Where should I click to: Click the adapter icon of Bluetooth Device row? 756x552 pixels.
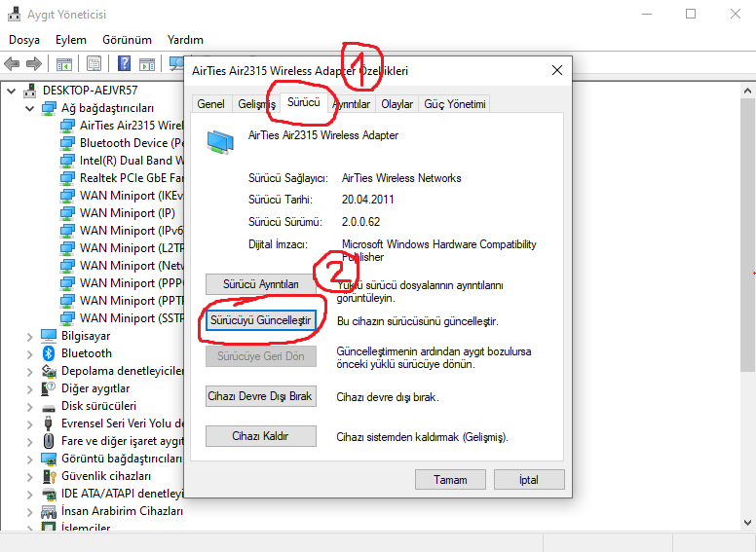point(67,143)
